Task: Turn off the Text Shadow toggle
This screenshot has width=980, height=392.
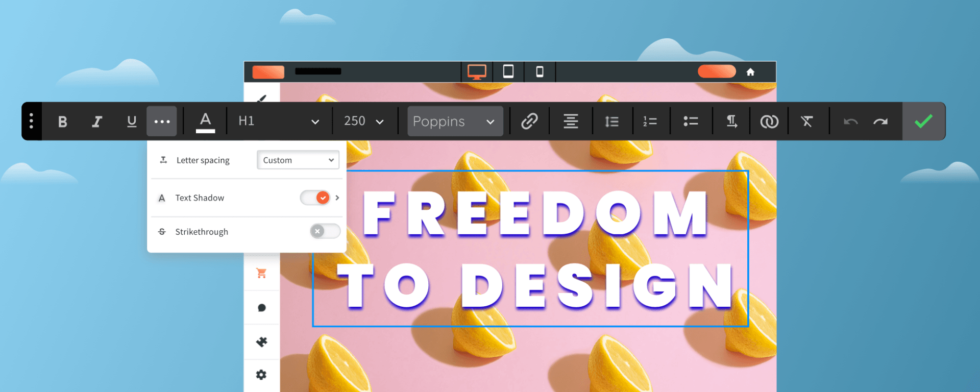Action: [315, 198]
